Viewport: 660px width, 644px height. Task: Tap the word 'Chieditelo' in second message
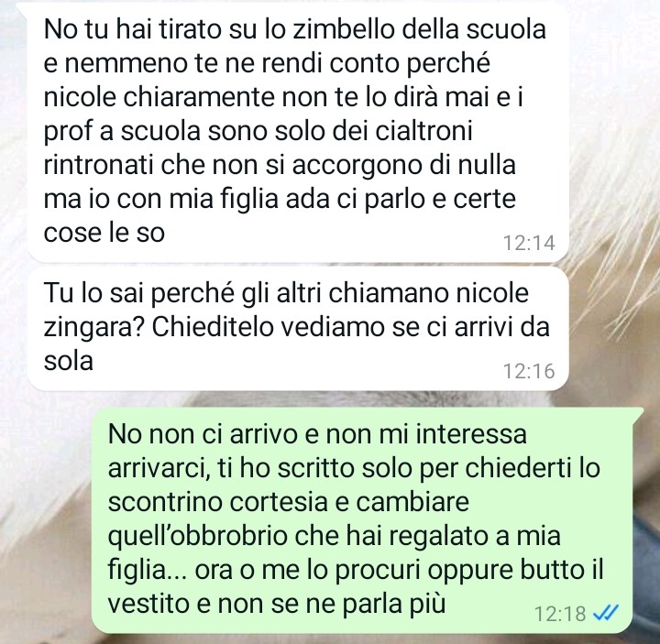tap(213, 327)
